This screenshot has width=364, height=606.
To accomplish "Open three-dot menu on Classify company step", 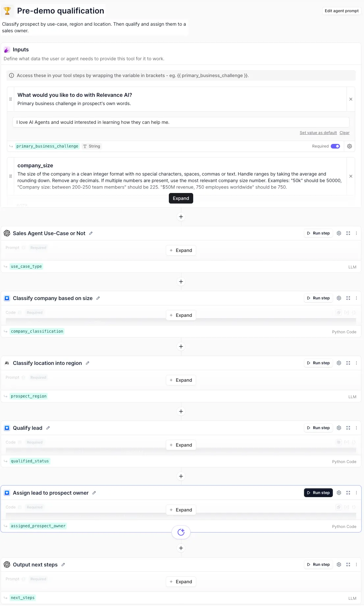I will (356, 298).
